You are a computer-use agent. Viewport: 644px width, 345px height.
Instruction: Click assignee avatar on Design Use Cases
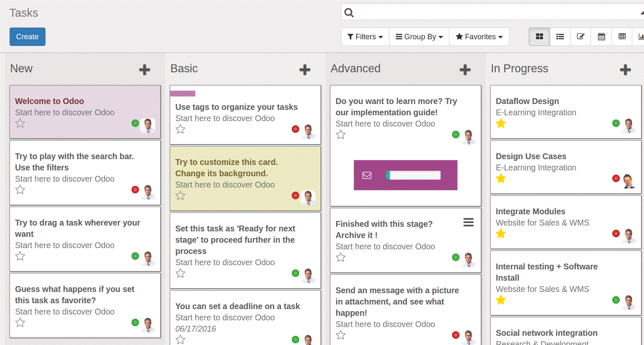point(629,180)
